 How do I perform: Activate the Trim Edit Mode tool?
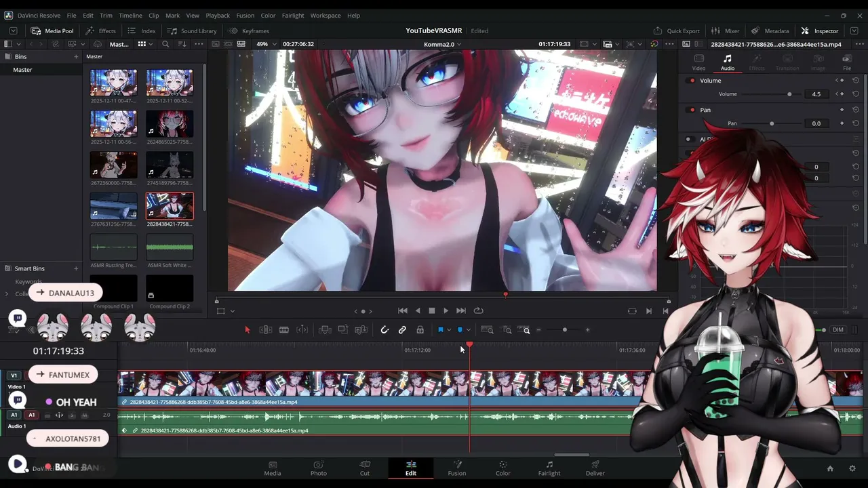pos(266,330)
